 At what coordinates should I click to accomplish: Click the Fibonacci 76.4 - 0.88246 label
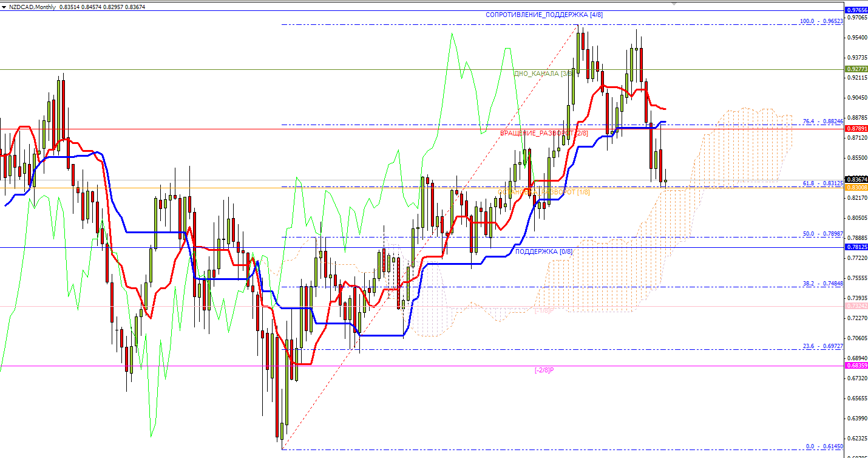(822, 121)
